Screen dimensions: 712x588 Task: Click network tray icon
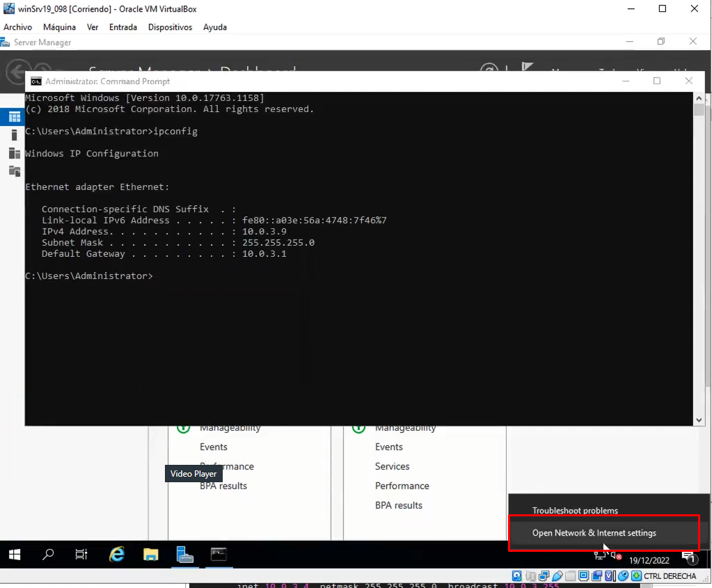(x=600, y=555)
